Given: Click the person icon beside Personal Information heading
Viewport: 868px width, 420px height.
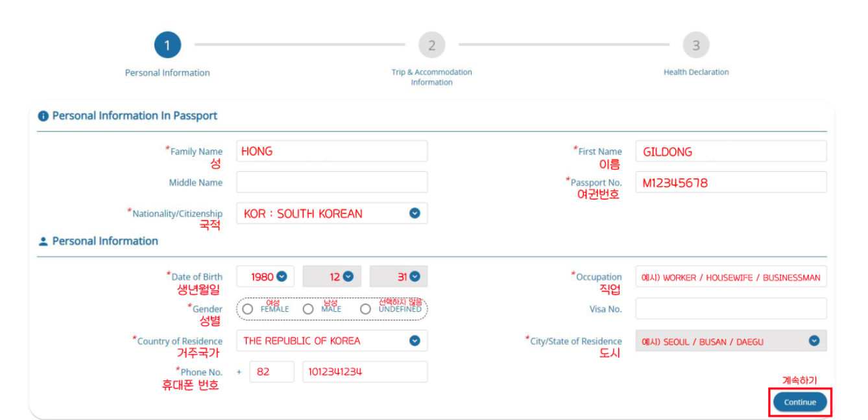Looking at the screenshot, I should coord(43,241).
